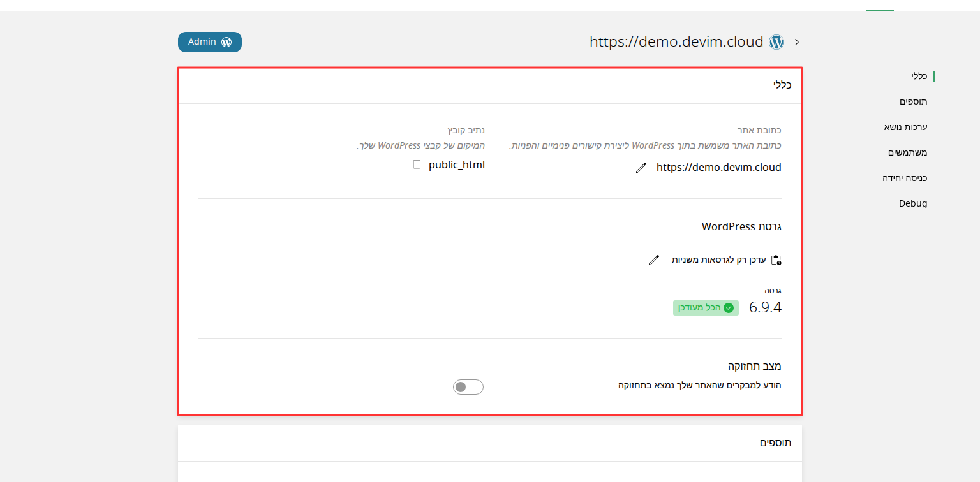Screen dimensions: 980x482
Task: Click the עדכן רק לגרסאות משניות text
Action: pos(718,260)
